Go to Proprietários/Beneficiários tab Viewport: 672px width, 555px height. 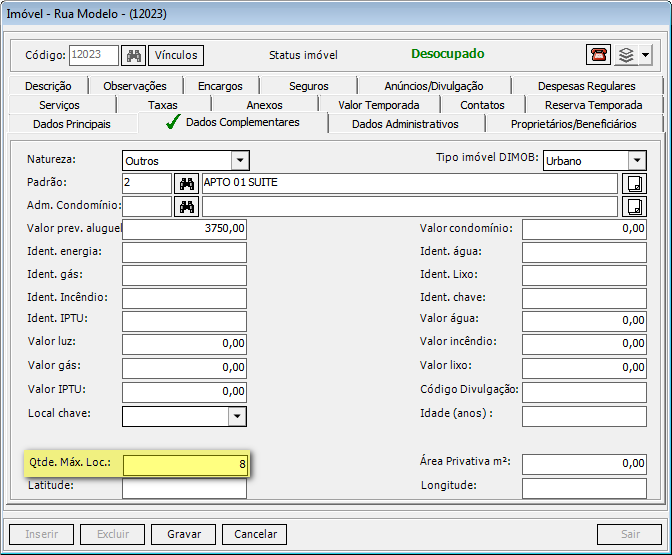573,124
